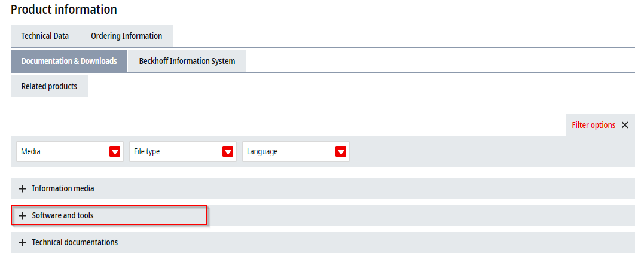Go to the Related products tab

click(49, 86)
